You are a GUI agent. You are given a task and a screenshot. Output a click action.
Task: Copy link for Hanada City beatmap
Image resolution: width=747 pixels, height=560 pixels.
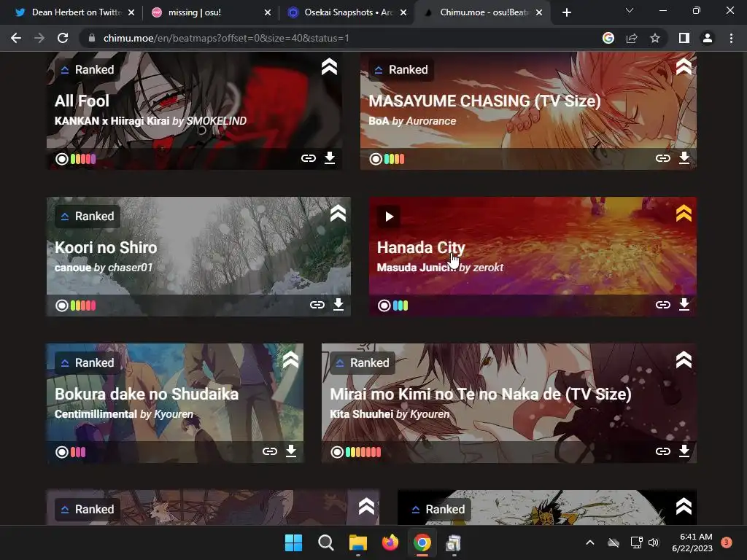point(662,305)
